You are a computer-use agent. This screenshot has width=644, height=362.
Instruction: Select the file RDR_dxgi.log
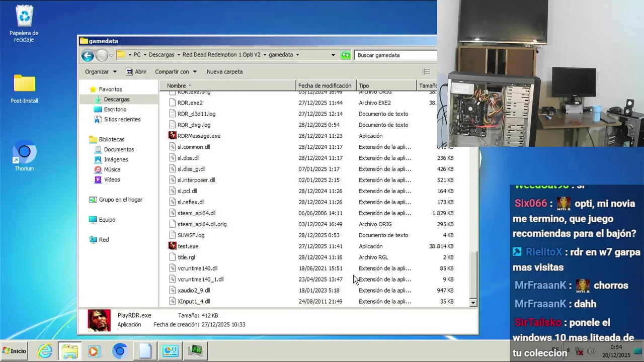point(194,125)
